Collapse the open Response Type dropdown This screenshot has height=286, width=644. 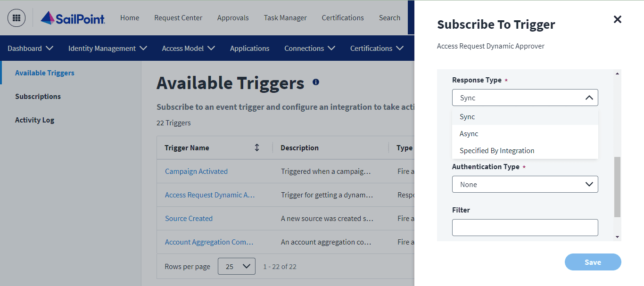(589, 97)
